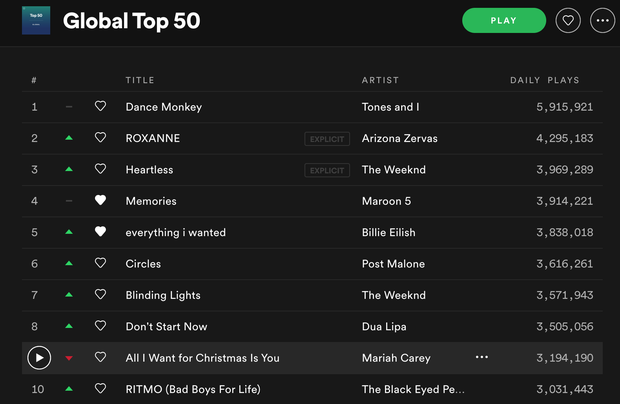Click the Global Top 50 cover thumbnail
The height and width of the screenshot is (404, 620).
coord(36,20)
